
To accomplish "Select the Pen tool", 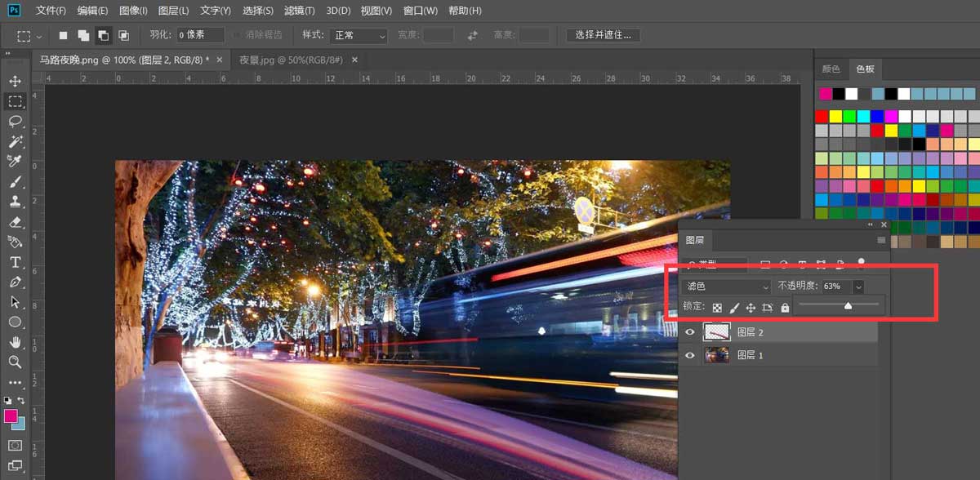I will (x=15, y=282).
